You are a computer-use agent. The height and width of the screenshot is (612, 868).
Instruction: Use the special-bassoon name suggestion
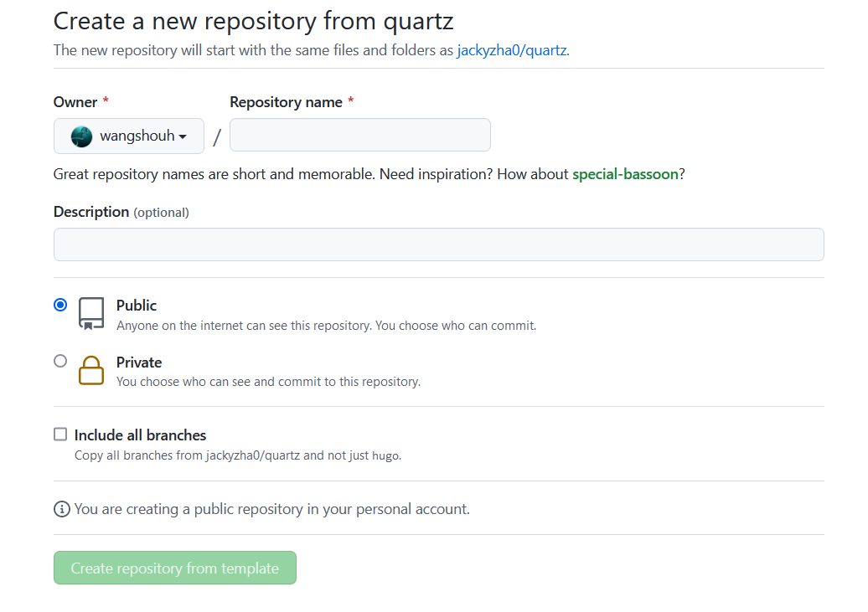click(625, 174)
